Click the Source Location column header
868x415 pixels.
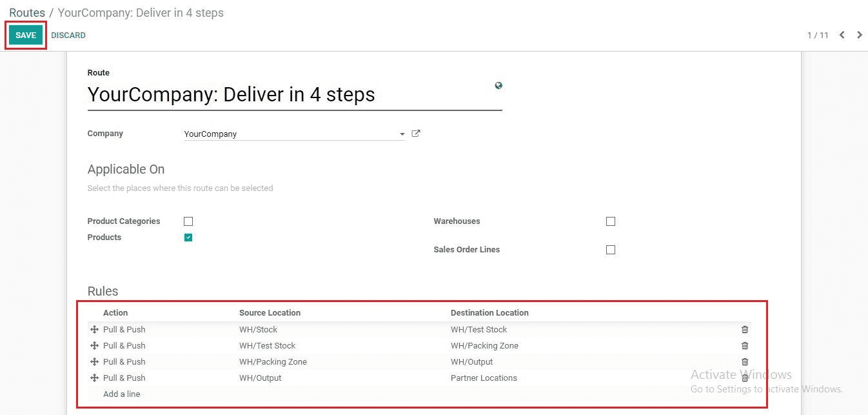(x=270, y=313)
